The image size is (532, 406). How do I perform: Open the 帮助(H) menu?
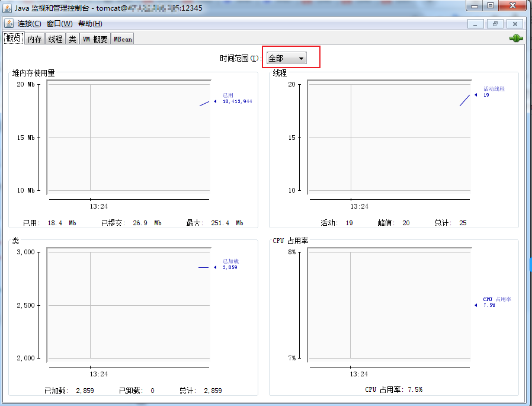(x=90, y=24)
